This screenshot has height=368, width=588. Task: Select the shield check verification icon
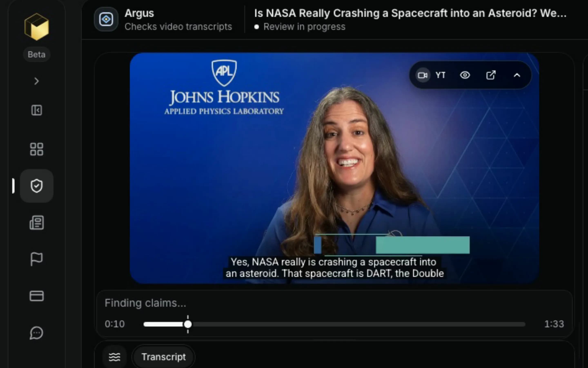point(37,186)
